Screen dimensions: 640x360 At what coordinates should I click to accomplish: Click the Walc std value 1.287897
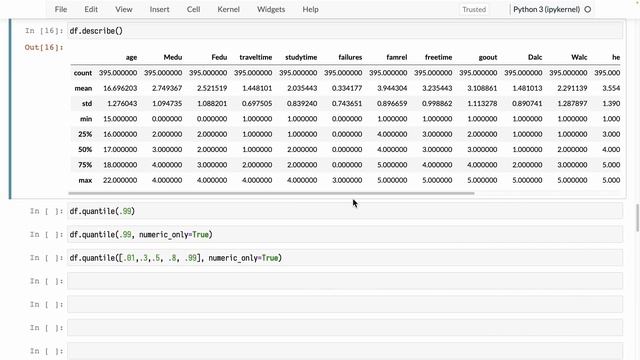click(572, 104)
